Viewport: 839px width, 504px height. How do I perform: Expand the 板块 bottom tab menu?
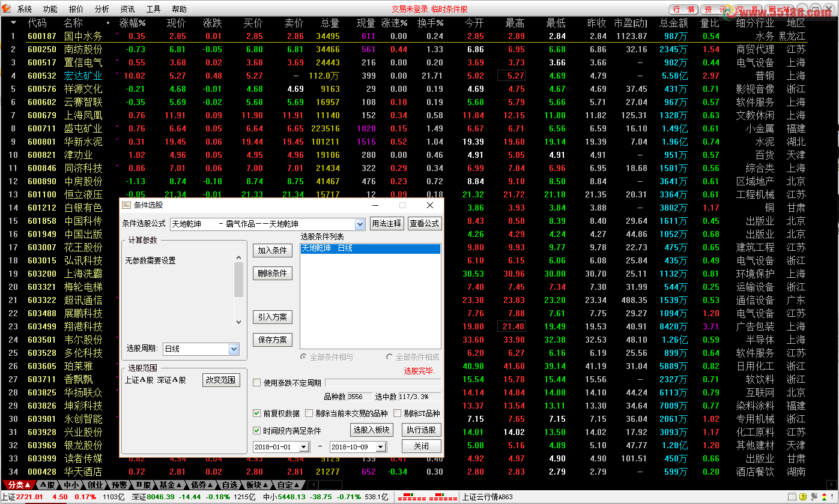click(x=265, y=485)
